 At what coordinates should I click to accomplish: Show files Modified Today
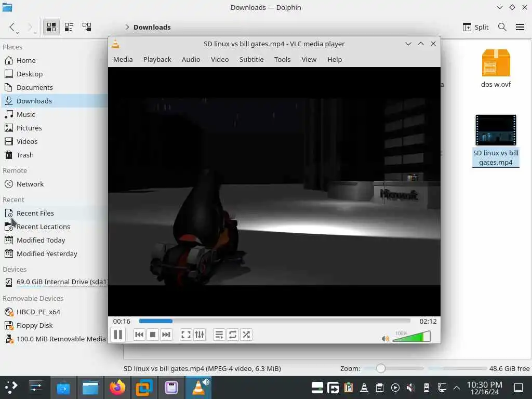pyautogui.click(x=54, y=240)
